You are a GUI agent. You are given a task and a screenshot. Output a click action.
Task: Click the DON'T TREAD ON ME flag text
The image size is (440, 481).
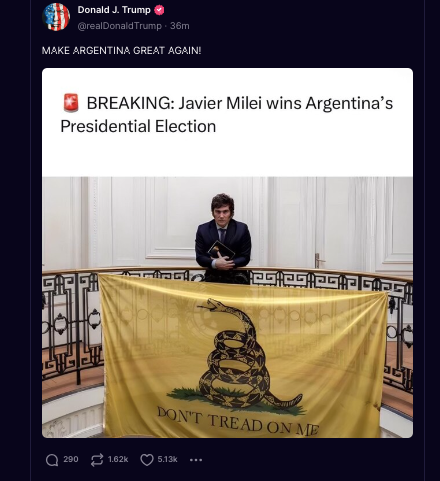[238, 424]
